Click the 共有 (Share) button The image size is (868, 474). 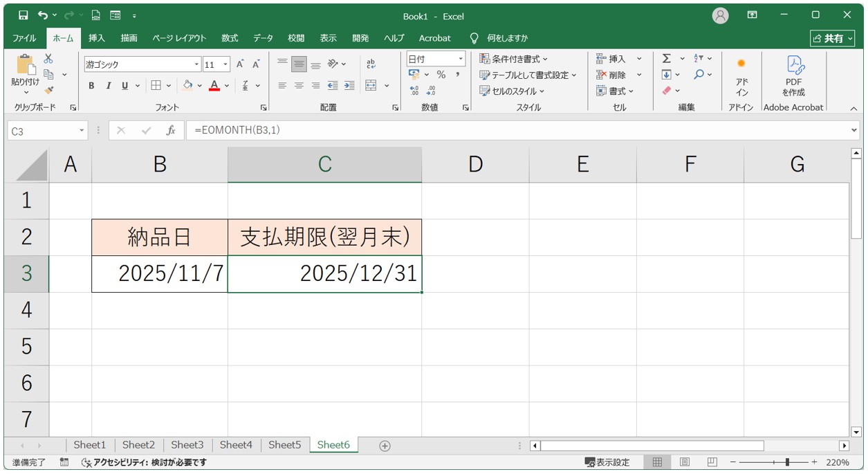[x=832, y=38]
